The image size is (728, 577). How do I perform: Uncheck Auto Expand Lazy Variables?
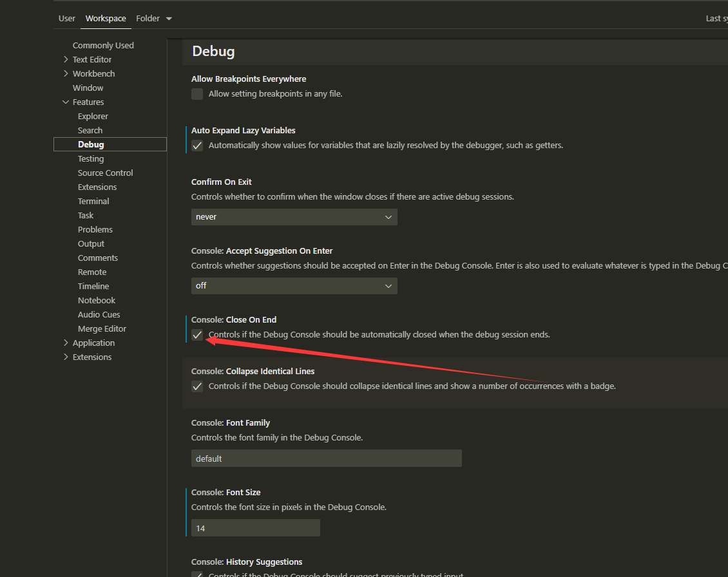197,146
